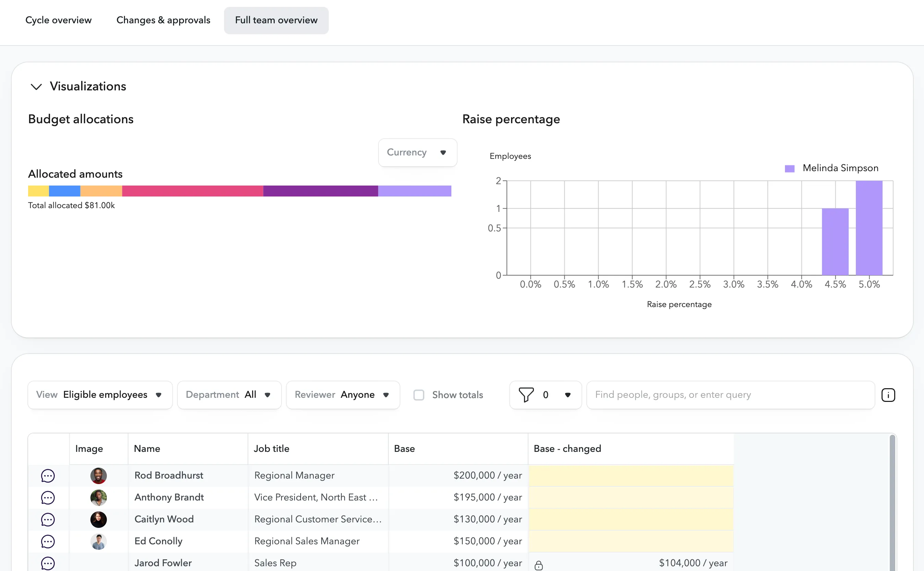Click the Base column header
924x571 pixels.
click(x=458, y=449)
